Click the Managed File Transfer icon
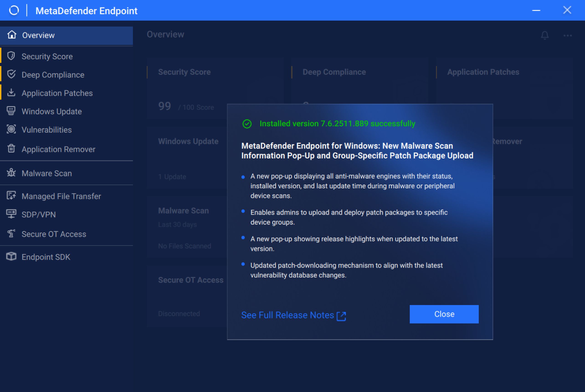This screenshot has width=585, height=392. [x=11, y=196]
